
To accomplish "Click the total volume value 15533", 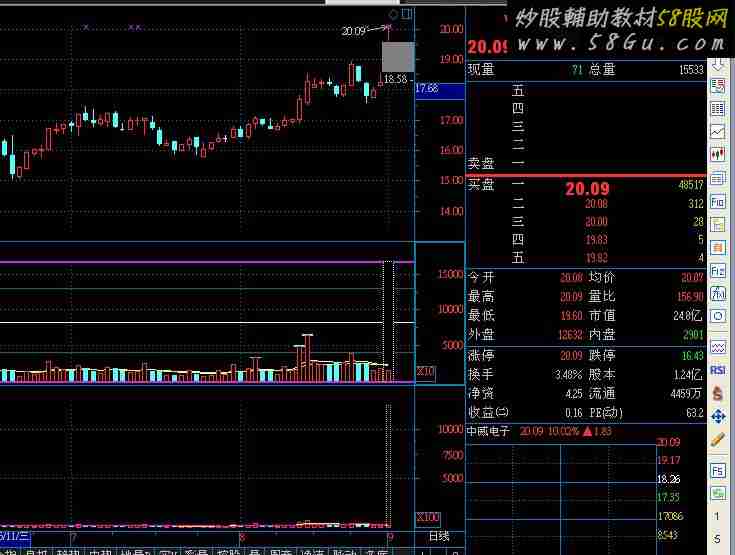I will tap(691, 70).
